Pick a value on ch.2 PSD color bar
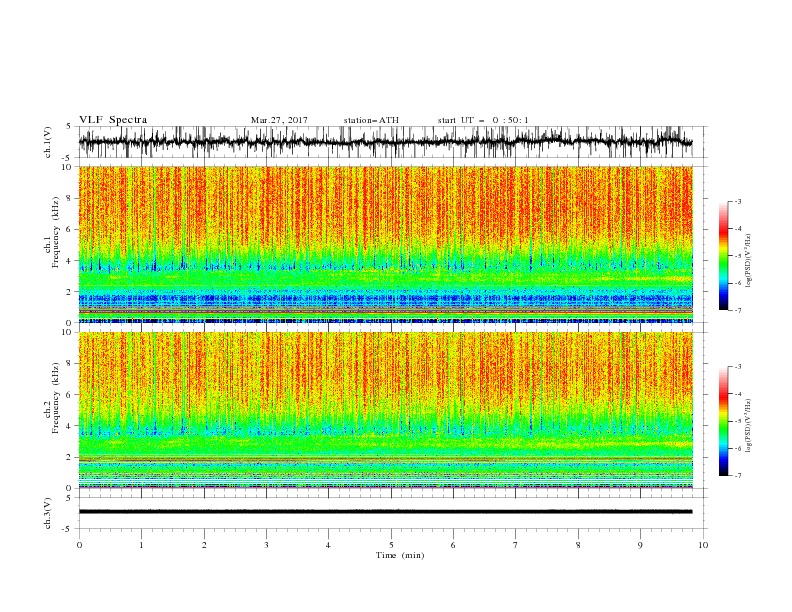Viewport: 792px width, 612px height. coord(723,421)
